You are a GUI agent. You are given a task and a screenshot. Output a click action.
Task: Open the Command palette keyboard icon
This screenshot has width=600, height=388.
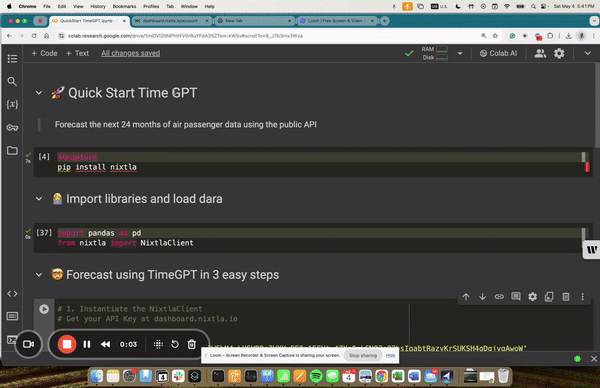12,316
